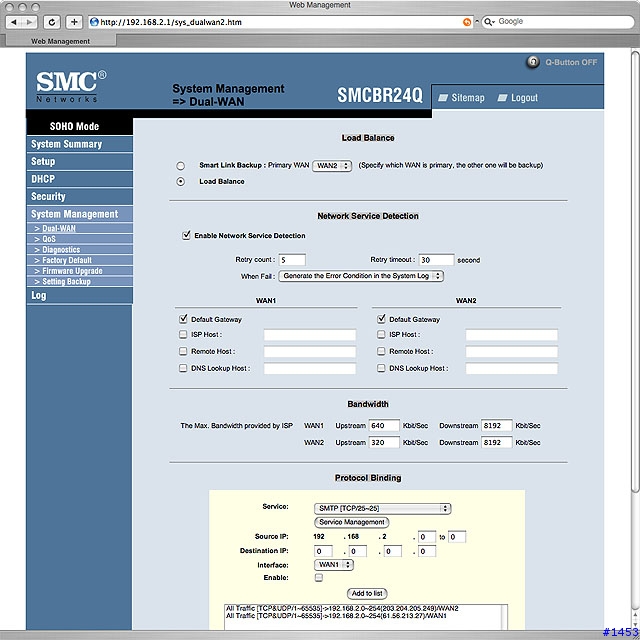Click the WAN2 Upstream bandwidth field
Screen dimensions: 640x640
click(x=384, y=442)
